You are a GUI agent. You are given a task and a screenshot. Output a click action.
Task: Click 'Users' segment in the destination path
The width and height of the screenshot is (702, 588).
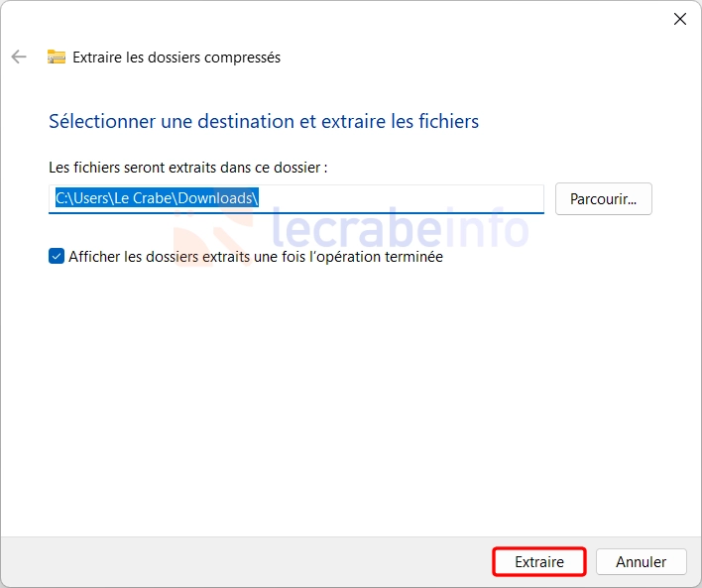coord(91,198)
